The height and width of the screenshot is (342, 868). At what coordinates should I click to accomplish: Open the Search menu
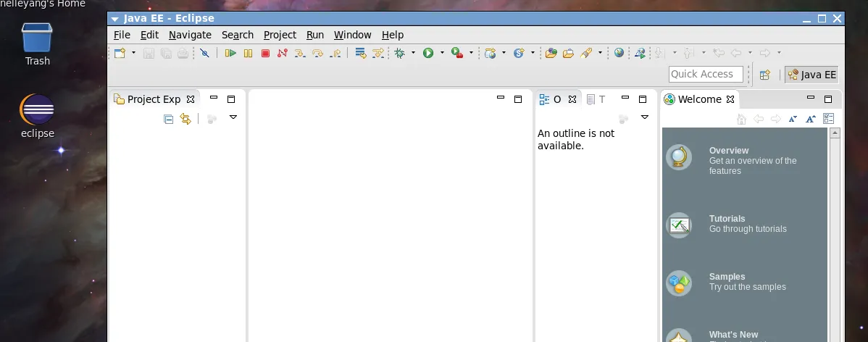pos(238,35)
